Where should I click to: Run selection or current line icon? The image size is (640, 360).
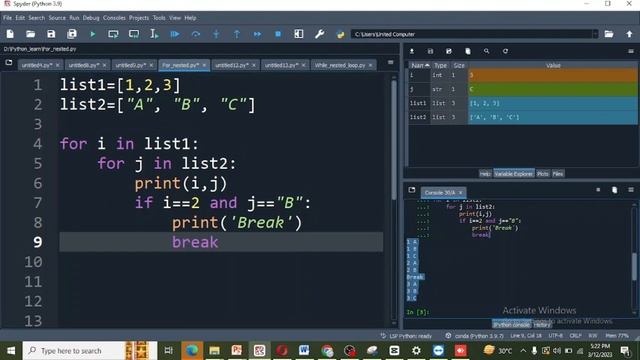click(x=154, y=34)
